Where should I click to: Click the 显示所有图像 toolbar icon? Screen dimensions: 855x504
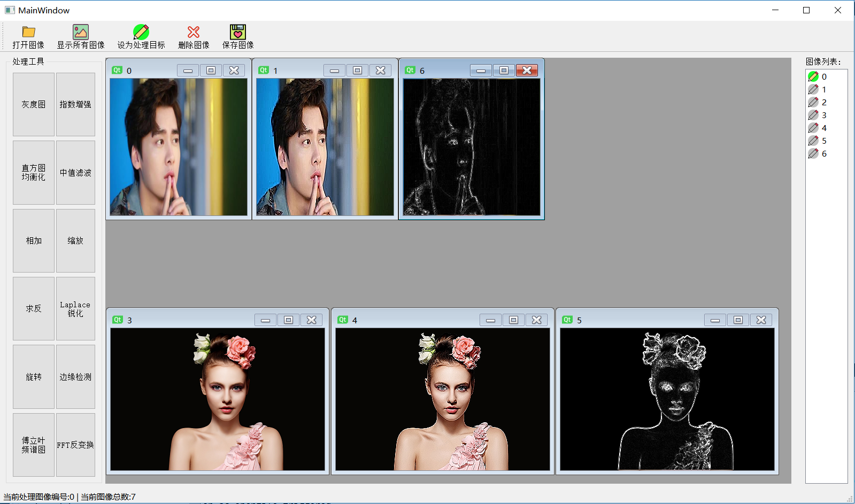pos(81,32)
